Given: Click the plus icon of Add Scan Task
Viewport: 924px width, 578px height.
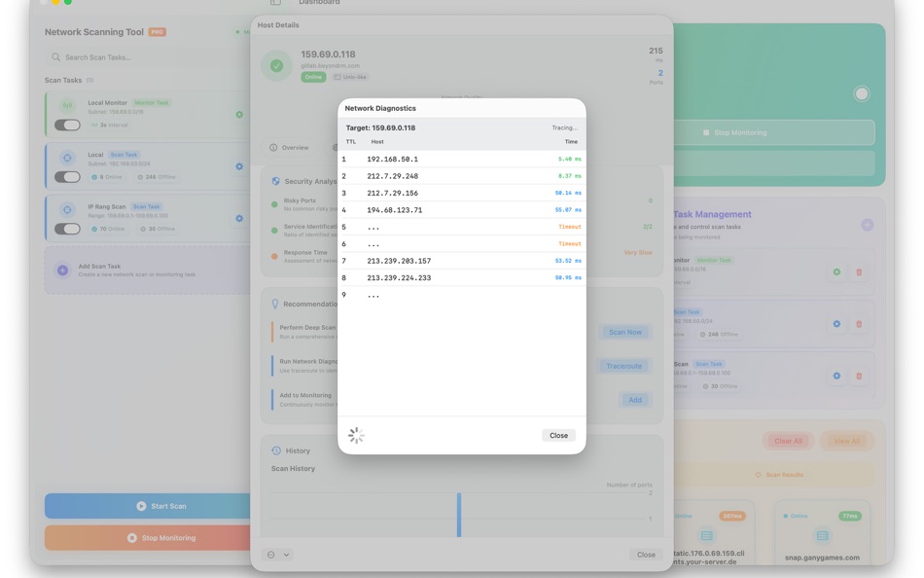Looking at the screenshot, I should point(62,271).
